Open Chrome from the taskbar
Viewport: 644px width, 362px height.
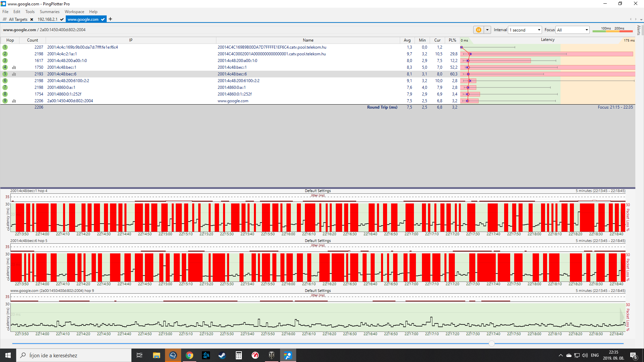pos(190,355)
